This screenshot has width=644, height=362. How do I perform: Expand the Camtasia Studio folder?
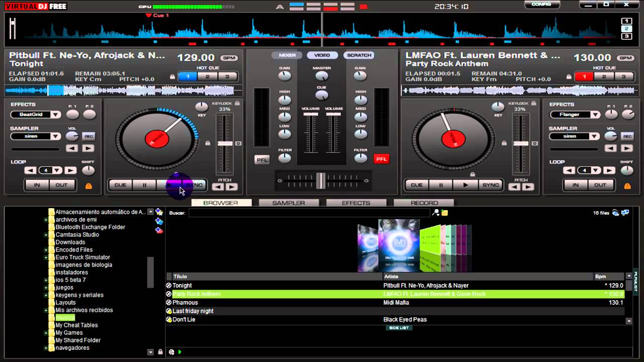[x=46, y=235]
